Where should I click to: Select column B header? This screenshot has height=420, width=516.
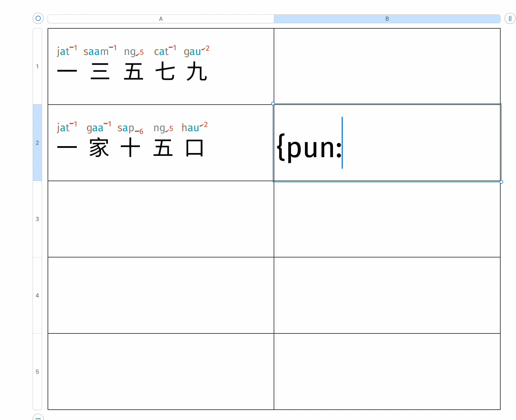click(387, 19)
